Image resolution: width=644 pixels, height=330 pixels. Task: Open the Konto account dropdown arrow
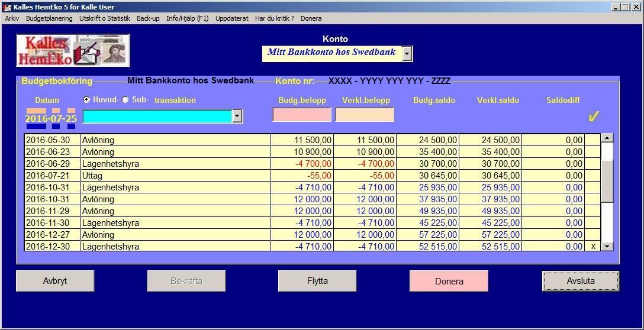coord(407,54)
